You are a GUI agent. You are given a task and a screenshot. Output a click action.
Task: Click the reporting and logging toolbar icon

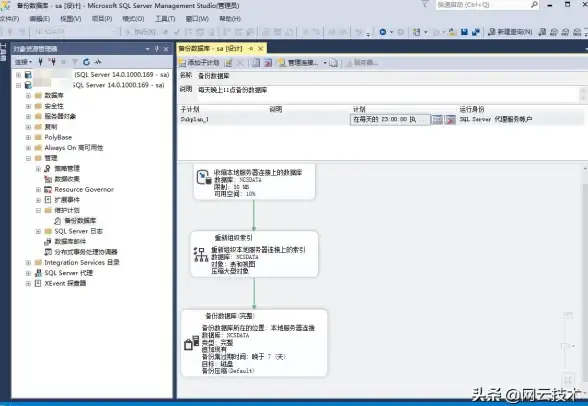[333, 63]
